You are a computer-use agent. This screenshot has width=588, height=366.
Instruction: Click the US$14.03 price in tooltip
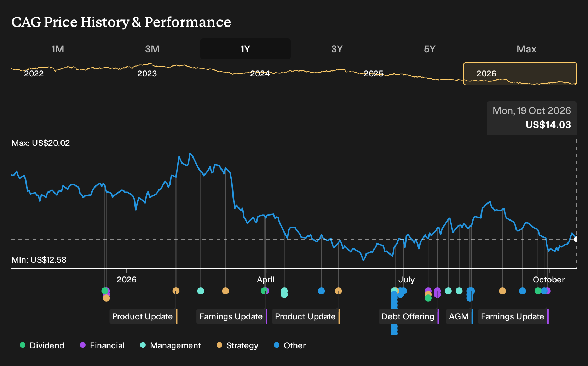click(548, 125)
